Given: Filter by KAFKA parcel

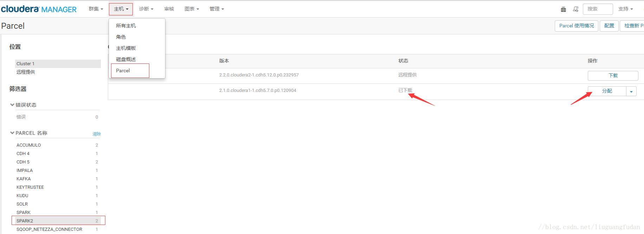Looking at the screenshot, I should [57, 179].
